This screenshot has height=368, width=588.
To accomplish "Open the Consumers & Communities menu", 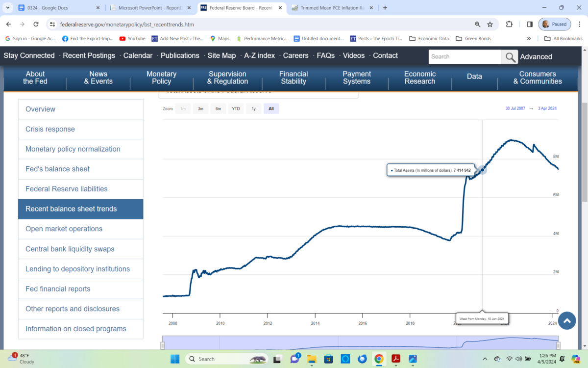I will click(538, 78).
